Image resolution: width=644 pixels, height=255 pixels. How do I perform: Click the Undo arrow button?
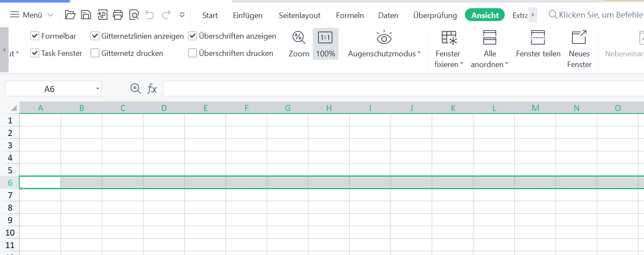pos(150,15)
